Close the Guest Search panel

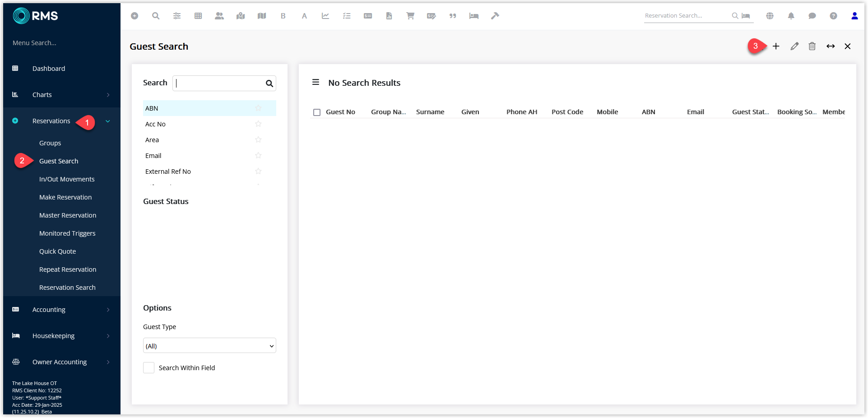pyautogui.click(x=848, y=46)
